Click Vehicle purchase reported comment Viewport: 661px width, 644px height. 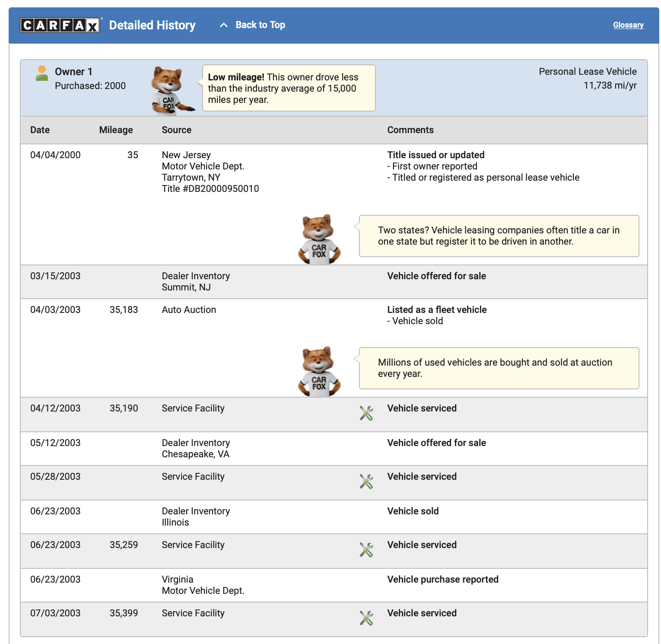tap(443, 580)
